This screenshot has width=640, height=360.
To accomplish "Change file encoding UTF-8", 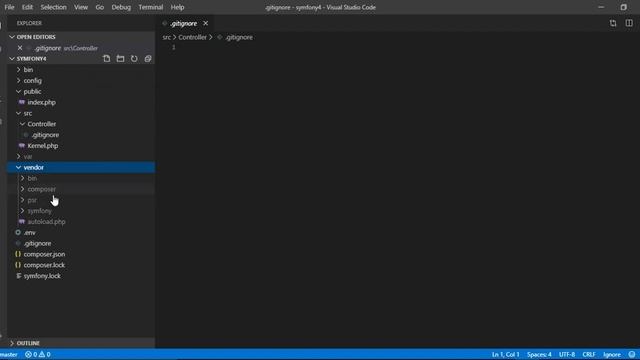I will pos(567,354).
